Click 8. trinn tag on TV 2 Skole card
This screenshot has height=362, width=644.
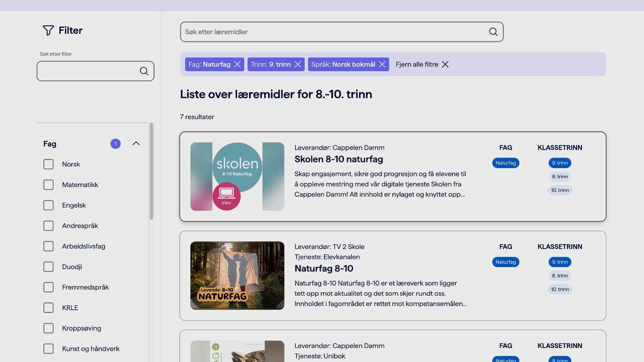click(560, 276)
